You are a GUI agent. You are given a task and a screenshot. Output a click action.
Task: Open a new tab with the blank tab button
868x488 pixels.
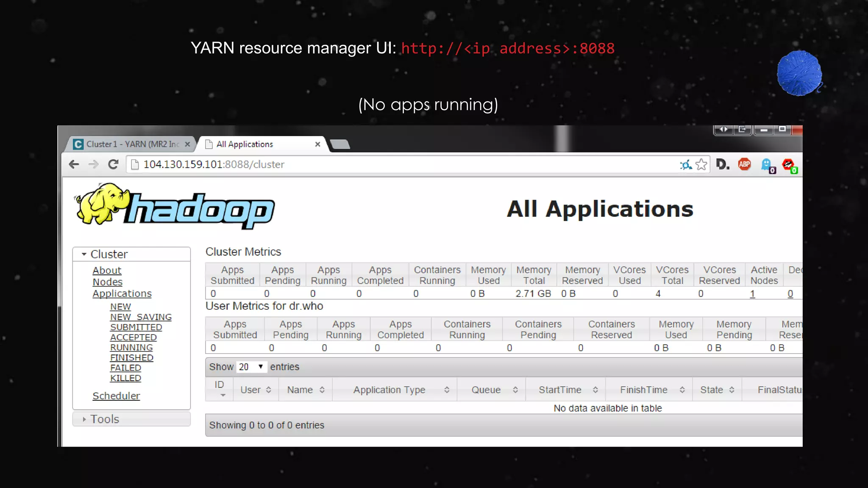click(x=340, y=144)
